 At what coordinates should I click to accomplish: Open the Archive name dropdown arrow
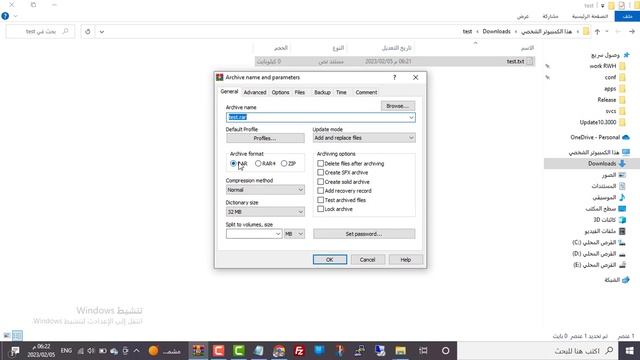[411, 118]
